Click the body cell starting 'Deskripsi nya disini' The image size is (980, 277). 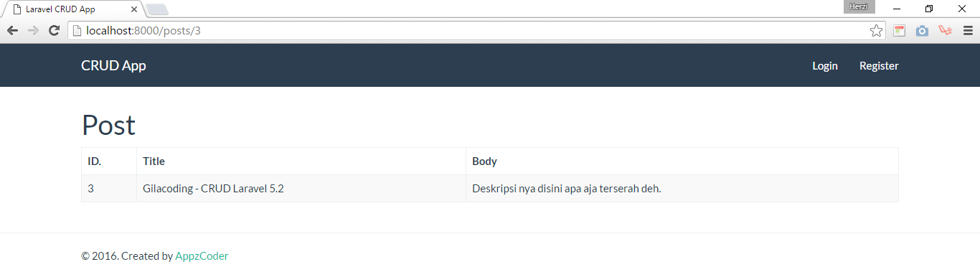[x=682, y=189]
